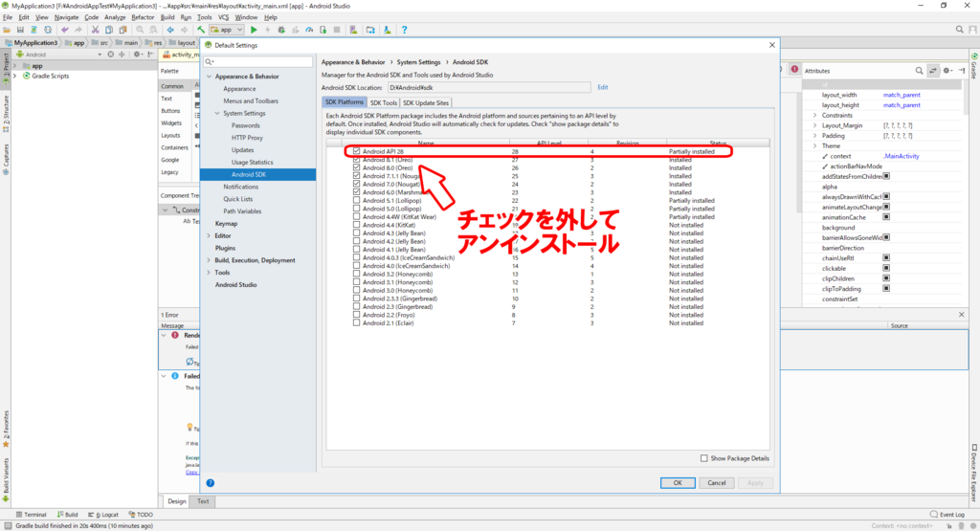The width and height of the screenshot is (980, 531).
Task: Click the search icon in Attributes panel
Action: coord(919,71)
